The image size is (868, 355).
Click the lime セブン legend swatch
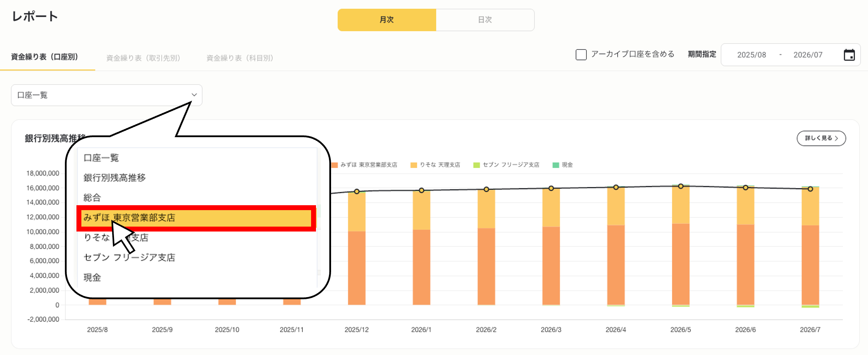[x=476, y=165]
